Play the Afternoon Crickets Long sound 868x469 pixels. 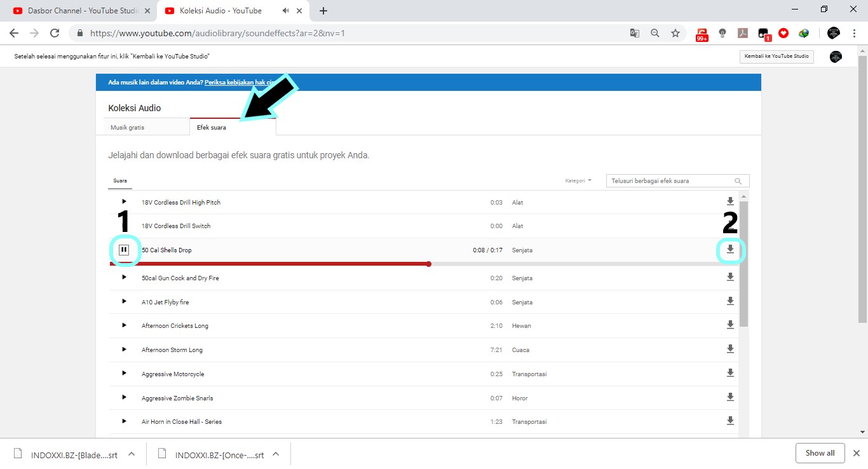[x=124, y=325]
